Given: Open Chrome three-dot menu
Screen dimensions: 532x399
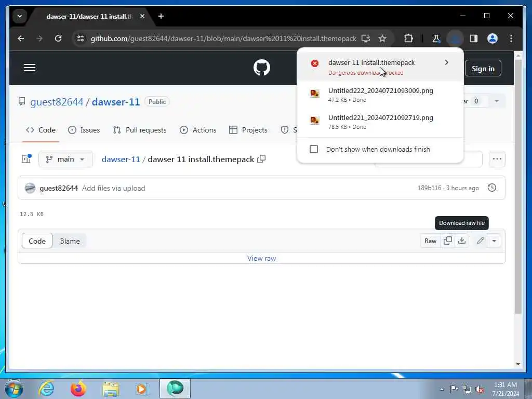Looking at the screenshot, I should click(511, 38).
